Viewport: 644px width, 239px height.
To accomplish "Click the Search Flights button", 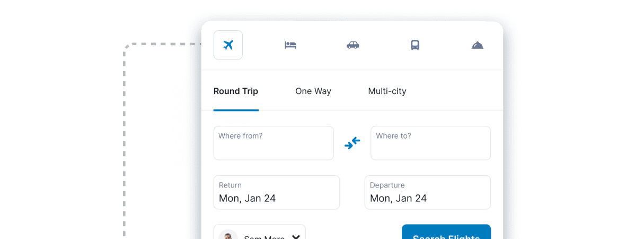I will click(x=446, y=232).
